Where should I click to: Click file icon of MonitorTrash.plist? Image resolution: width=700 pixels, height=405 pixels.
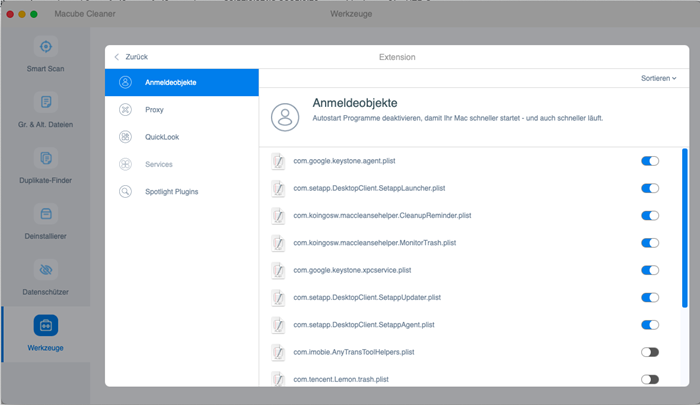pyautogui.click(x=278, y=243)
